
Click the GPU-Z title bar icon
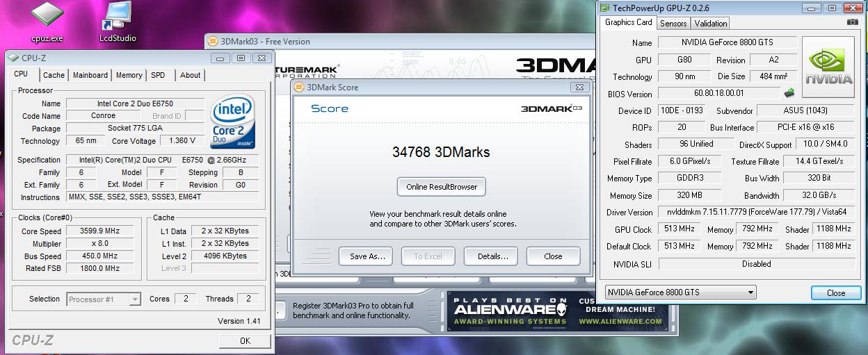coord(604,8)
